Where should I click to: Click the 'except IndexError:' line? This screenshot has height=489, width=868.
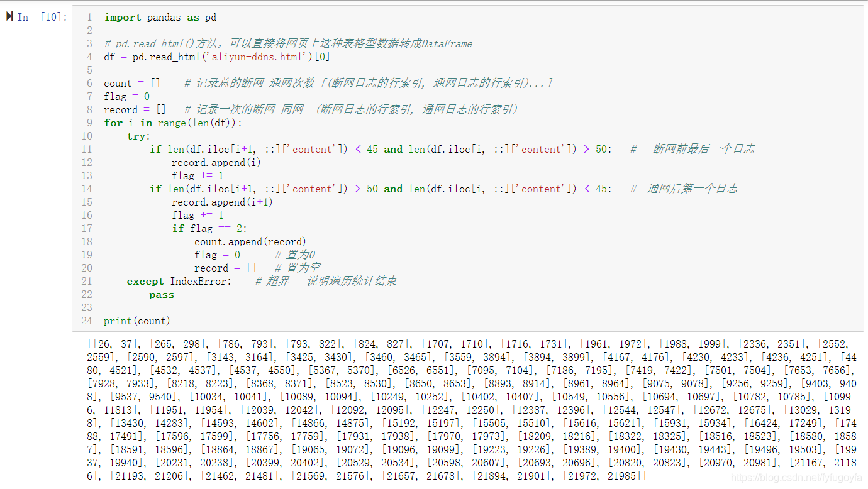point(179,281)
